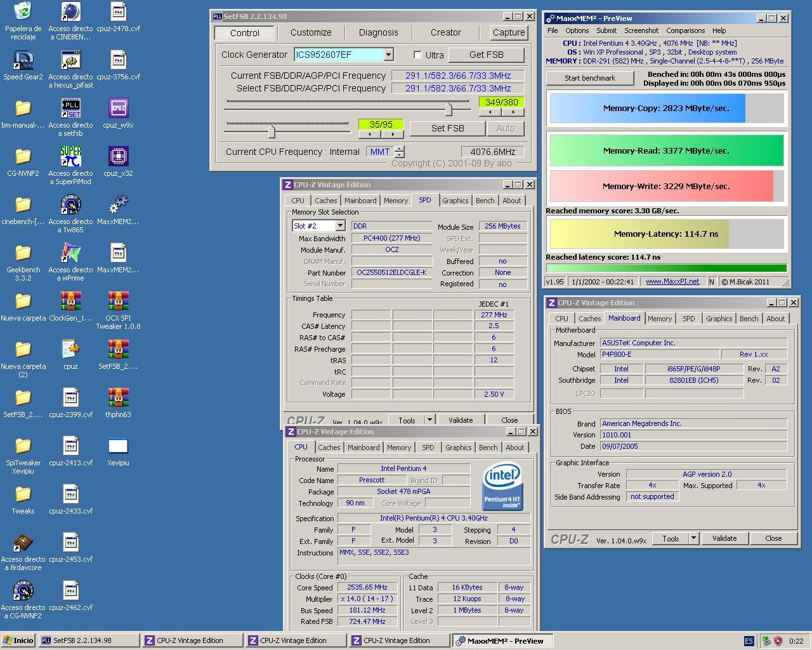Screen dimensions: 812x650
Task: Open the Papelera de reciclaje icon
Action: (23, 12)
